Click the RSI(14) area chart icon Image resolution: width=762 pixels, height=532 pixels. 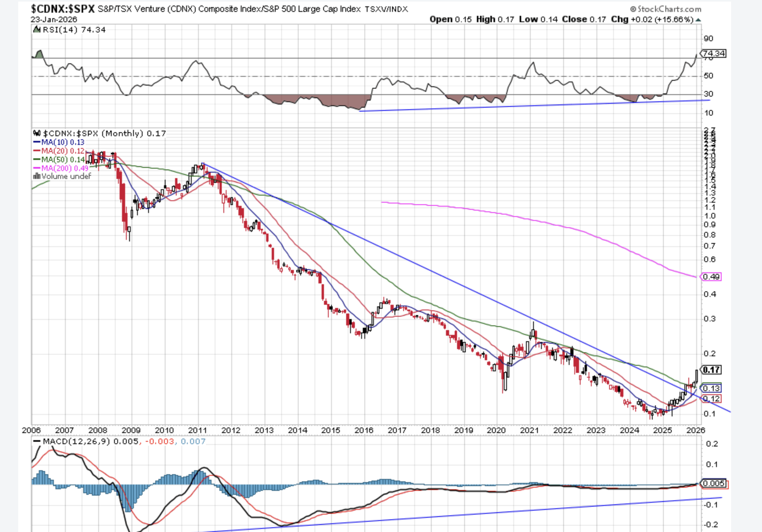point(37,30)
